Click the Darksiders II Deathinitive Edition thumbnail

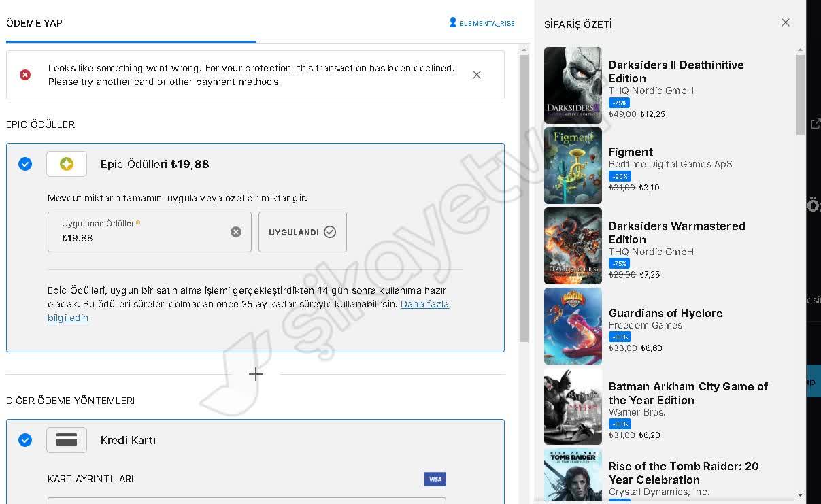tap(573, 85)
